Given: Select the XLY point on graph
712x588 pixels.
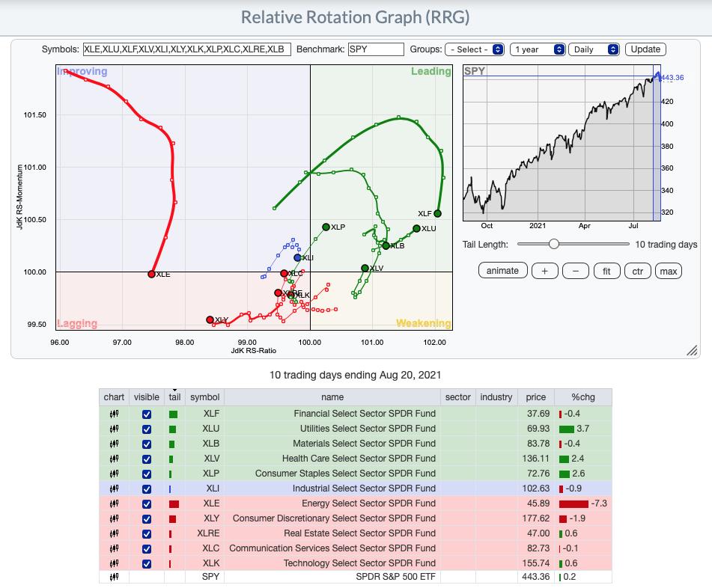Looking at the screenshot, I should [210, 320].
